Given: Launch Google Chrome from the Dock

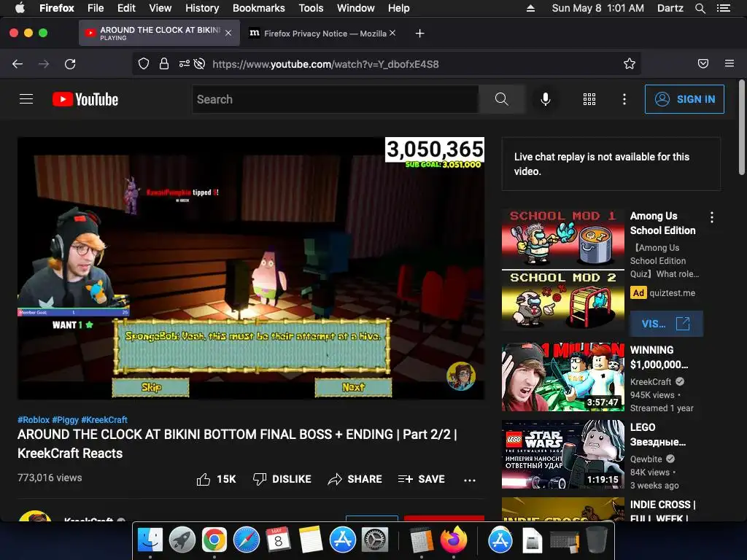Looking at the screenshot, I should click(x=214, y=540).
